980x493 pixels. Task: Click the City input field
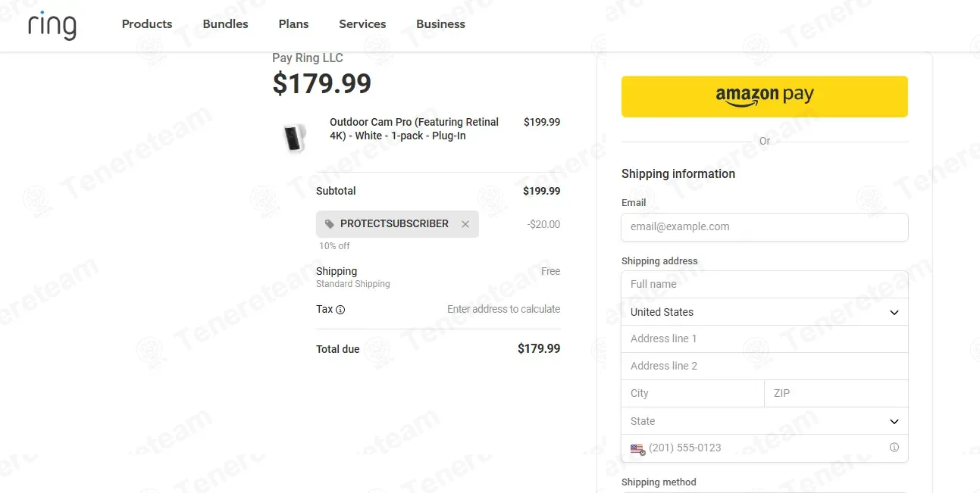pos(692,394)
